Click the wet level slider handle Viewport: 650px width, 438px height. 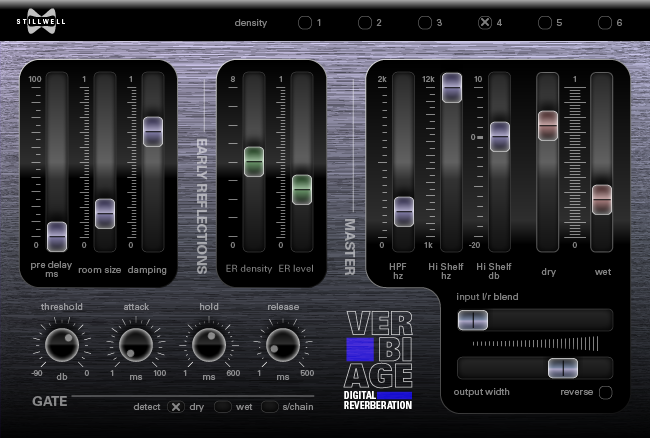(602, 200)
